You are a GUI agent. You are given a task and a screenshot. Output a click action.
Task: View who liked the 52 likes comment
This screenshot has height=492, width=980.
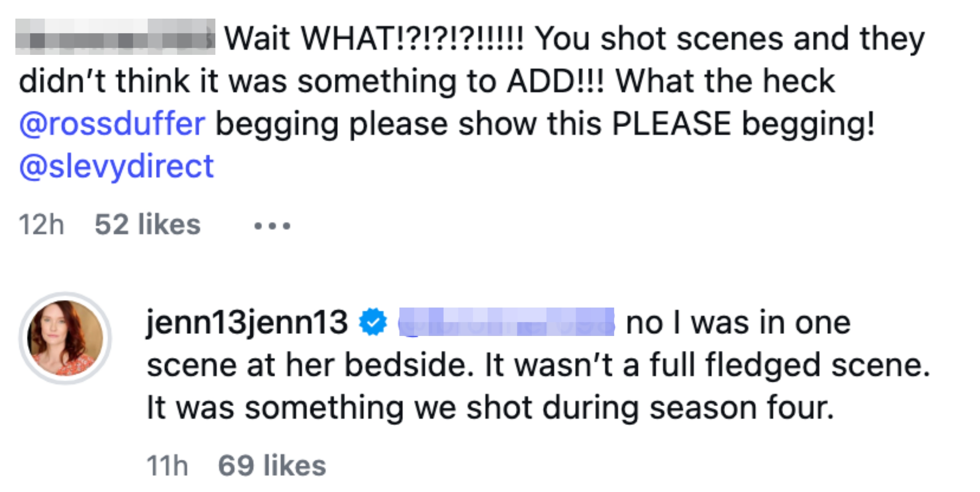click(147, 224)
